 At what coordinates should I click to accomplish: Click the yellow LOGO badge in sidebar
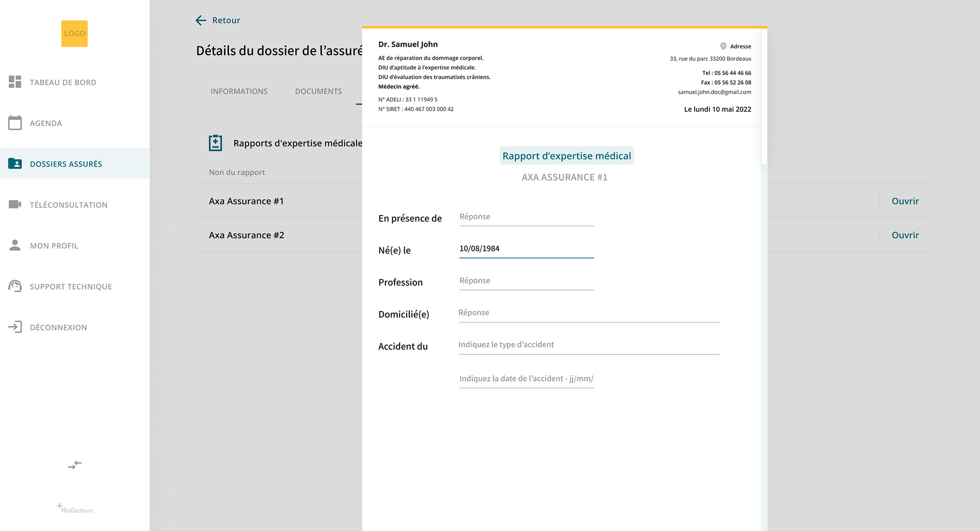click(75, 34)
